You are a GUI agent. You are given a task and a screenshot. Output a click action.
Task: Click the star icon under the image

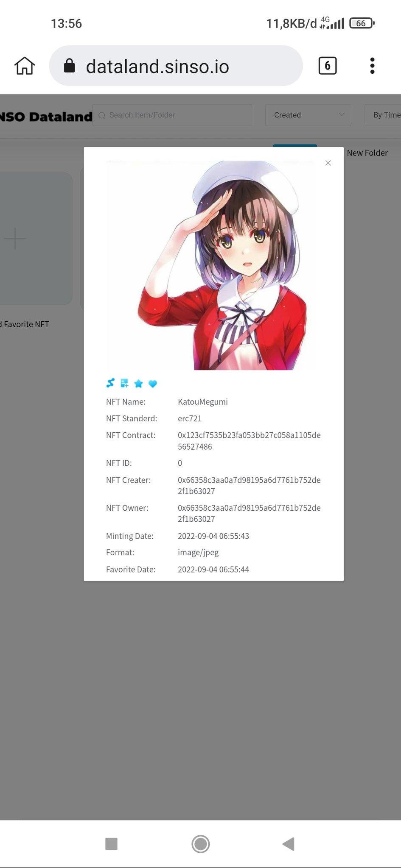point(138,384)
